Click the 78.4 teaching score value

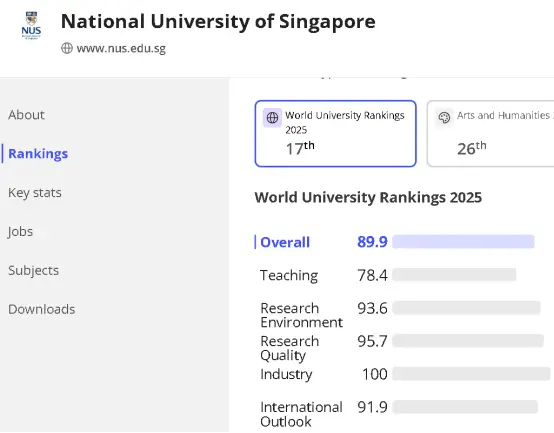pyautogui.click(x=372, y=275)
